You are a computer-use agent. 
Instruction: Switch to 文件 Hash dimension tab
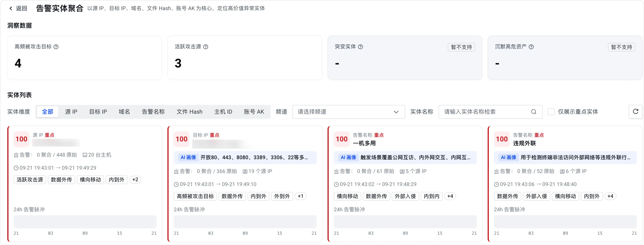(189, 112)
